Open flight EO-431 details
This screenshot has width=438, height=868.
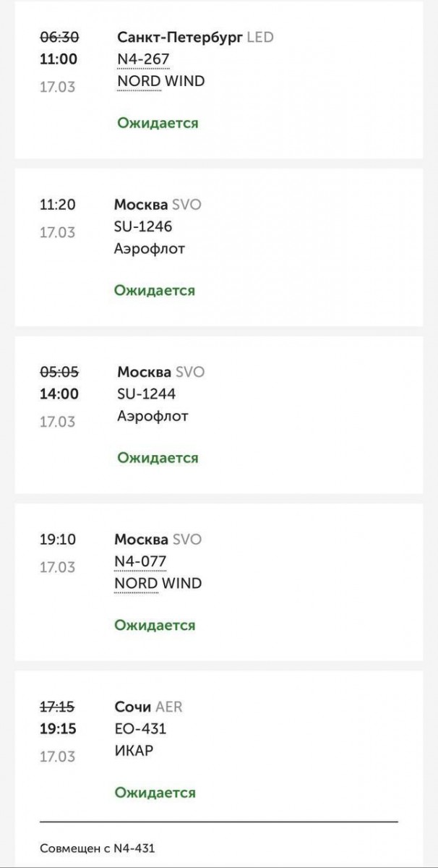140,729
